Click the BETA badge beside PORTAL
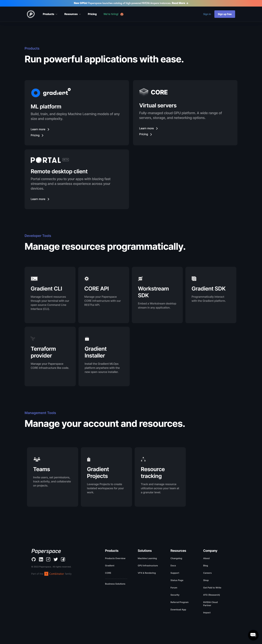The width and height of the screenshot is (262, 644). coord(66,160)
